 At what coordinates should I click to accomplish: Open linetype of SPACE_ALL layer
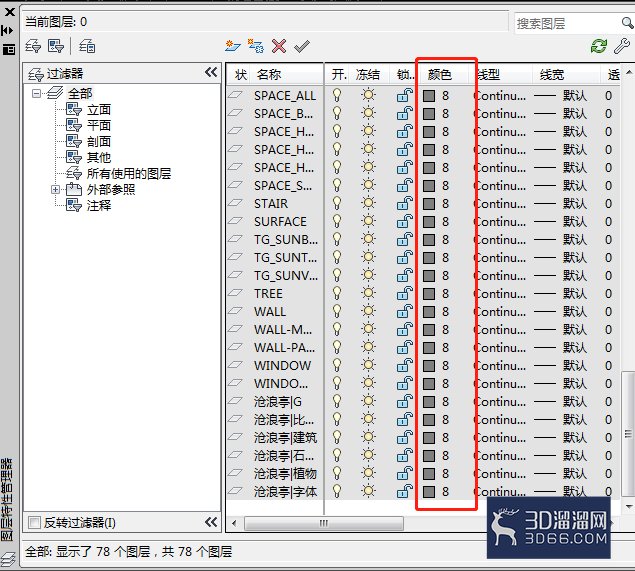500,96
